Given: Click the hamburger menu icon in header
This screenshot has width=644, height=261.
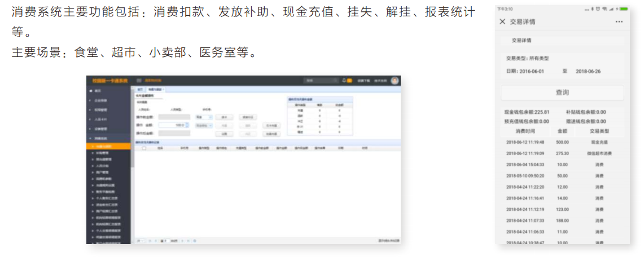Looking at the screenshot, I should (x=139, y=81).
